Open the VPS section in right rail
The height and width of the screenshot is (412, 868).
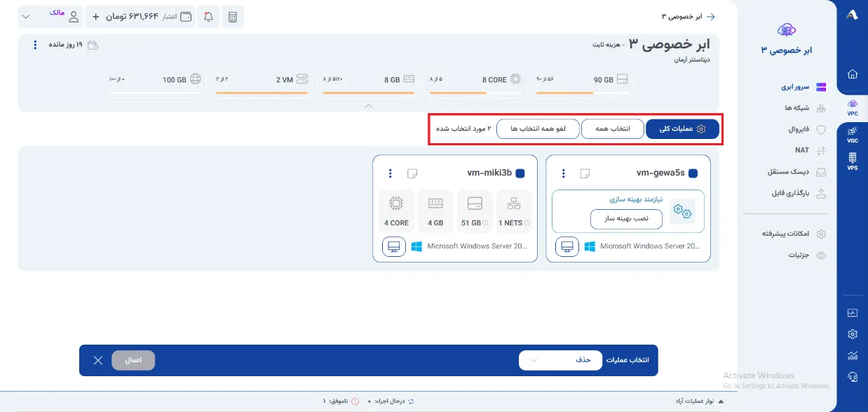(852, 161)
